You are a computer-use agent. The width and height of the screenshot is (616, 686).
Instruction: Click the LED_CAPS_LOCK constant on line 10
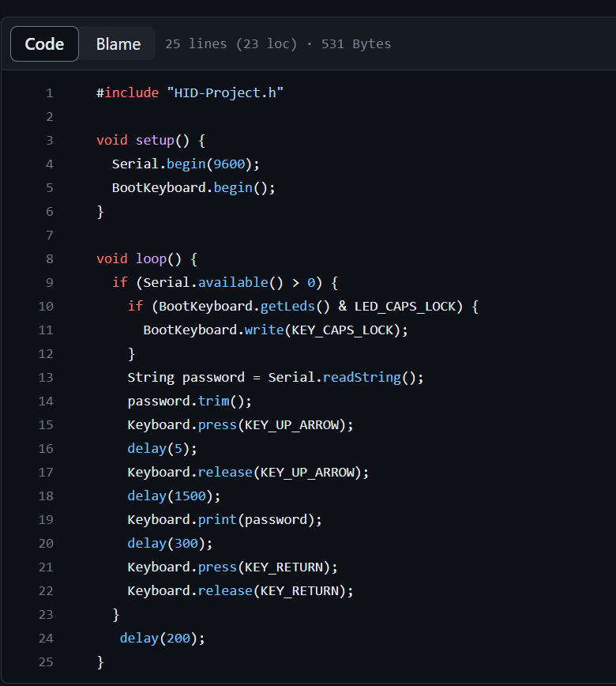[405, 306]
